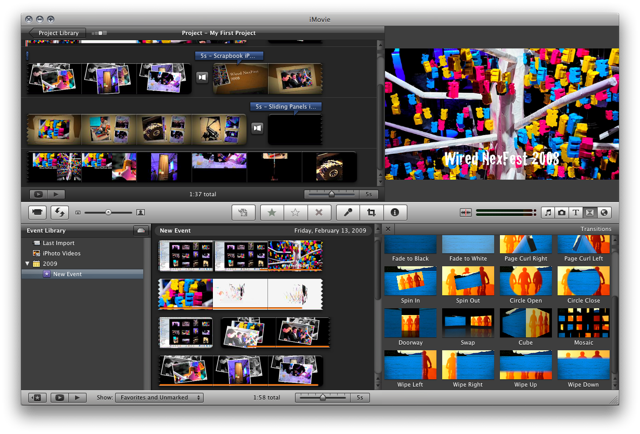640x434 pixels.
Task: Collapse the 2009 events folder
Action: tap(27, 264)
